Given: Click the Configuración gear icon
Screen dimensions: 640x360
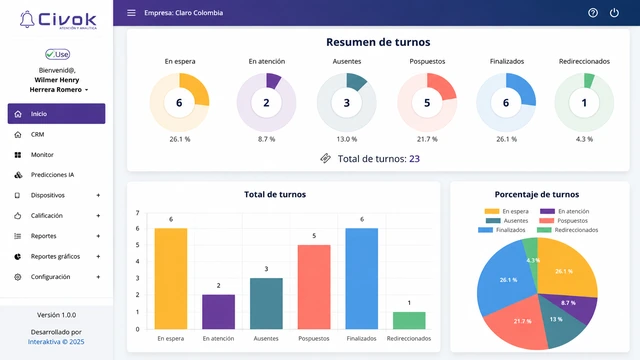Looking at the screenshot, I should [x=18, y=277].
